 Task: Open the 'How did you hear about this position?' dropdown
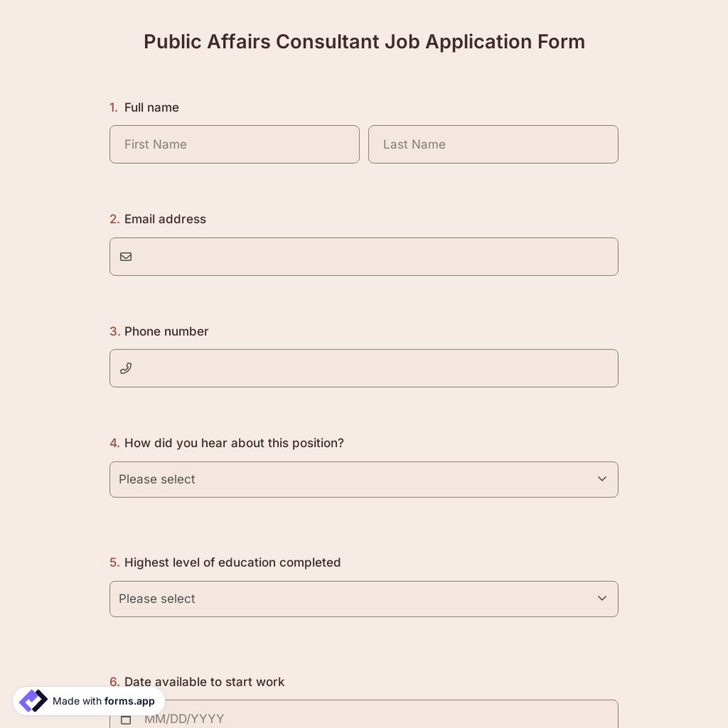[364, 479]
